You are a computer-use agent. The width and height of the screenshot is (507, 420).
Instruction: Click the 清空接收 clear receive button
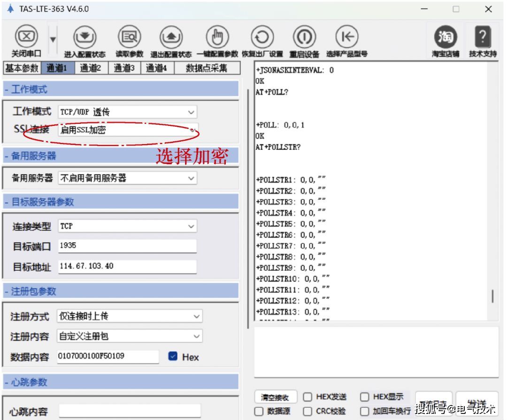(275, 397)
